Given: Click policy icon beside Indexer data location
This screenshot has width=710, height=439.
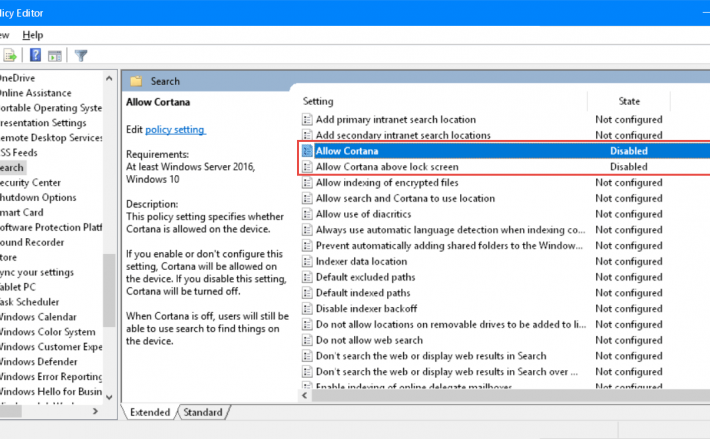Looking at the screenshot, I should (307, 261).
